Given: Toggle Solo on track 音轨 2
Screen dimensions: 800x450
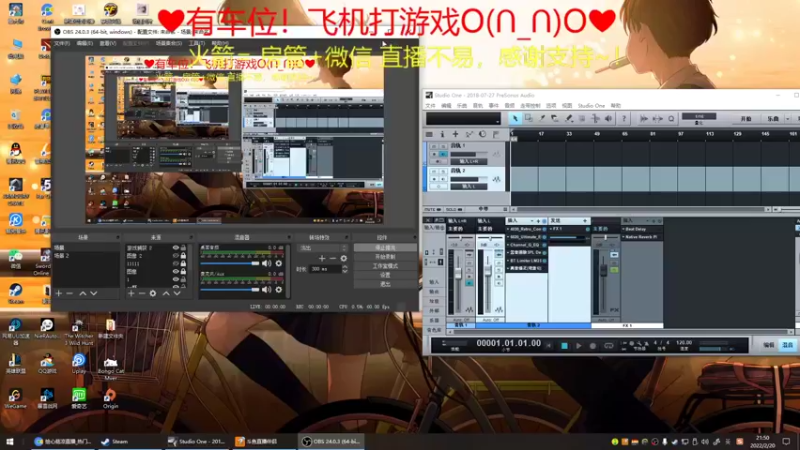Looking at the screenshot, I should tap(443, 172).
